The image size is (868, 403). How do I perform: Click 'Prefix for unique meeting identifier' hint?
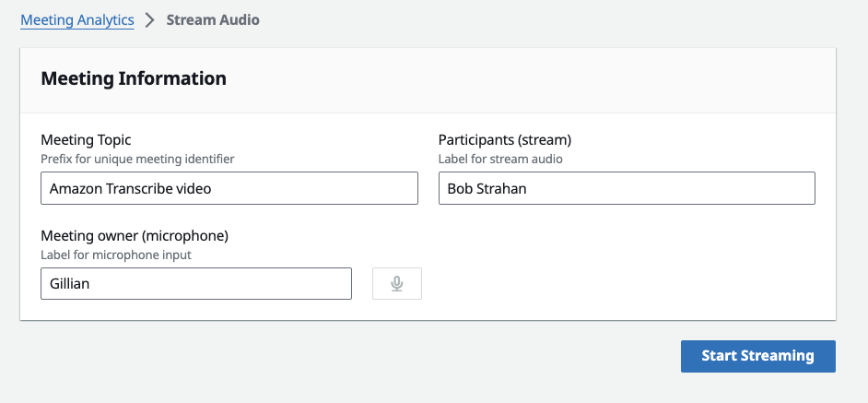[137, 159]
